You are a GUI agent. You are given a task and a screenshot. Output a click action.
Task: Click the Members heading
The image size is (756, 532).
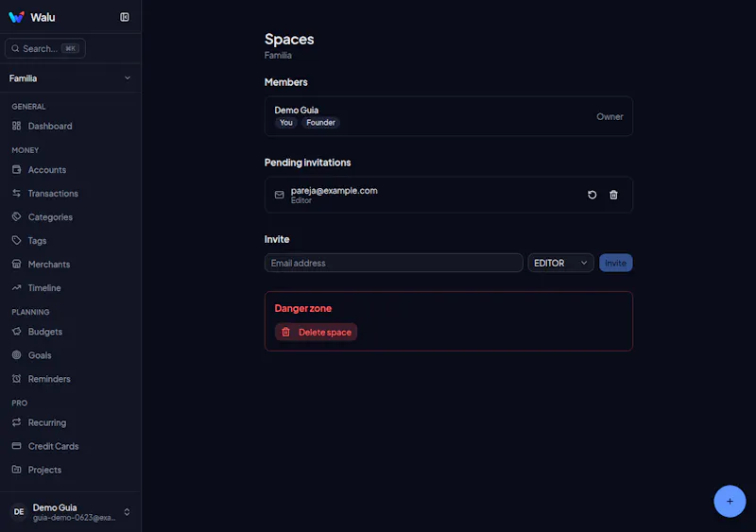coord(286,82)
